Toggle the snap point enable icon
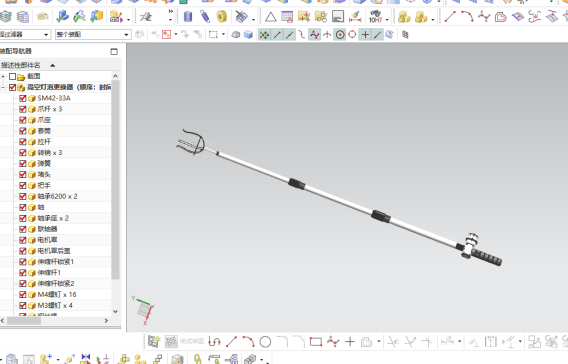The image size is (568, 364). click(x=264, y=35)
